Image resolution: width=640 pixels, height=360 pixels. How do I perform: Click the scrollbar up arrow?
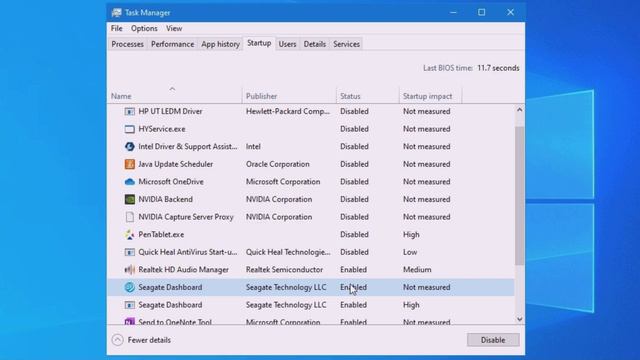click(x=519, y=110)
